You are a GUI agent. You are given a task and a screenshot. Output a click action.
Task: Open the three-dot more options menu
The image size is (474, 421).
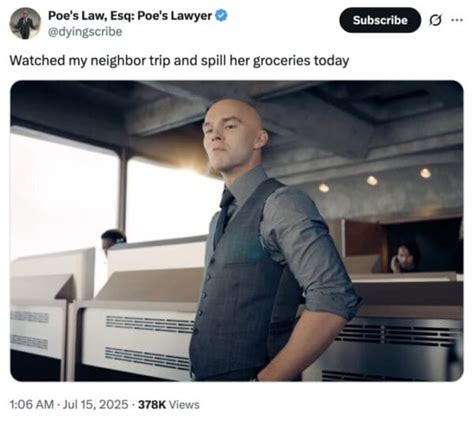click(457, 20)
